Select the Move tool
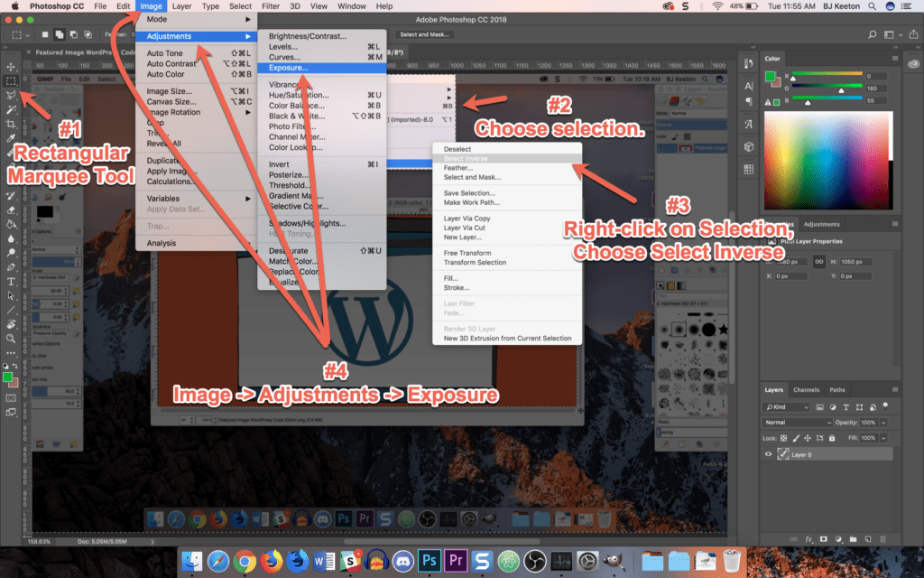The image size is (924, 578). 10,67
